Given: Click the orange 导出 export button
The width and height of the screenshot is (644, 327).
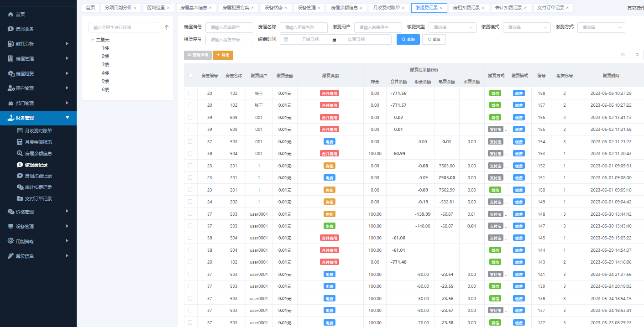Looking at the screenshot, I should click(223, 55).
